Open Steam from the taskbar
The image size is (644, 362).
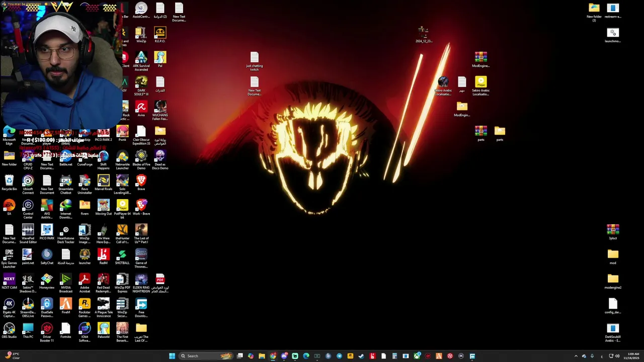(x=361, y=356)
